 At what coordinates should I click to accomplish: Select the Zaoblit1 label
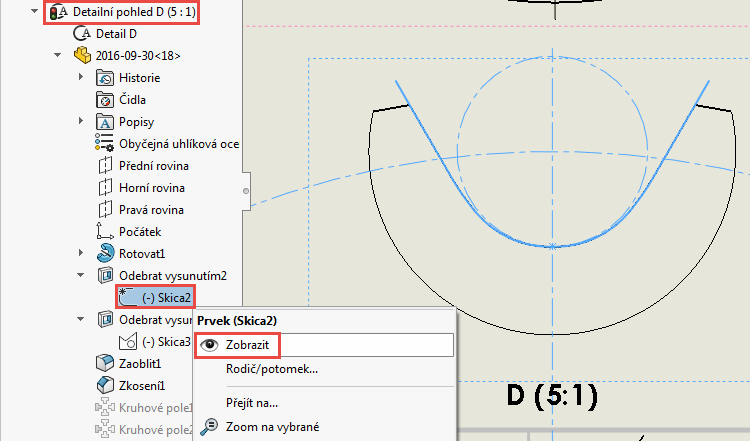click(x=140, y=364)
